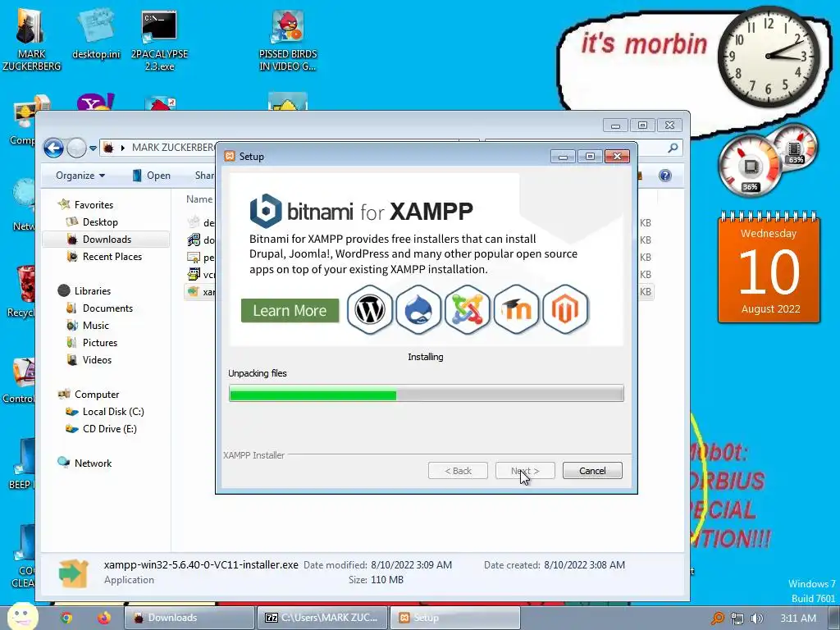This screenshot has height=630, width=840.
Task: Click the 3:11 AM taskbar clock
Action: [x=798, y=619]
